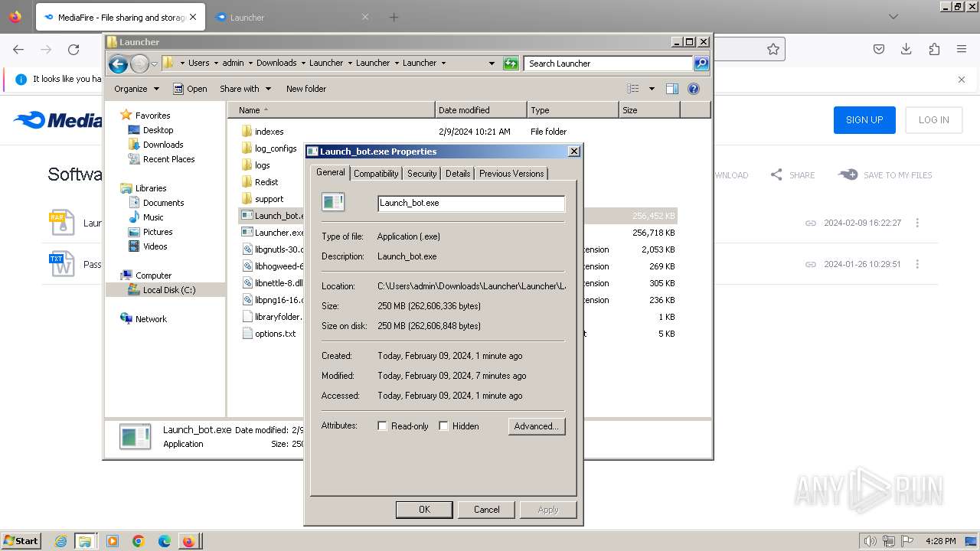The width and height of the screenshot is (980, 551).
Task: Expand the view options dropdown arrow
Action: (x=652, y=89)
